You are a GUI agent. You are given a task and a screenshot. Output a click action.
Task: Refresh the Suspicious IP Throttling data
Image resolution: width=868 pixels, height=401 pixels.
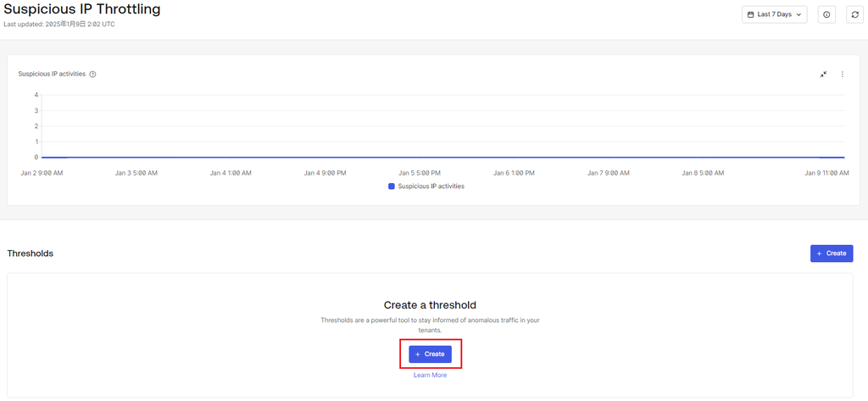point(854,14)
